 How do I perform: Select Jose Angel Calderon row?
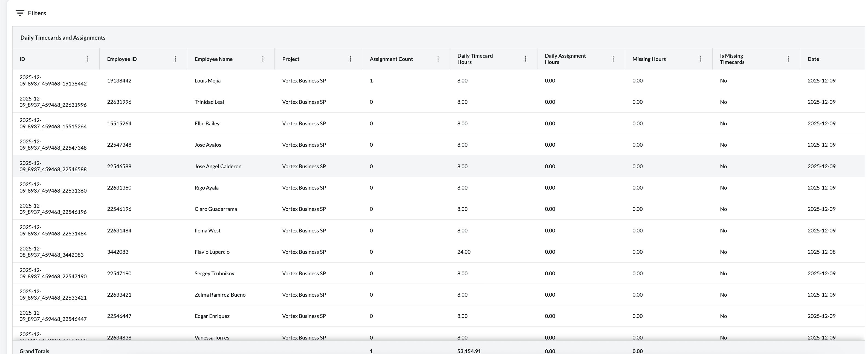click(218, 166)
